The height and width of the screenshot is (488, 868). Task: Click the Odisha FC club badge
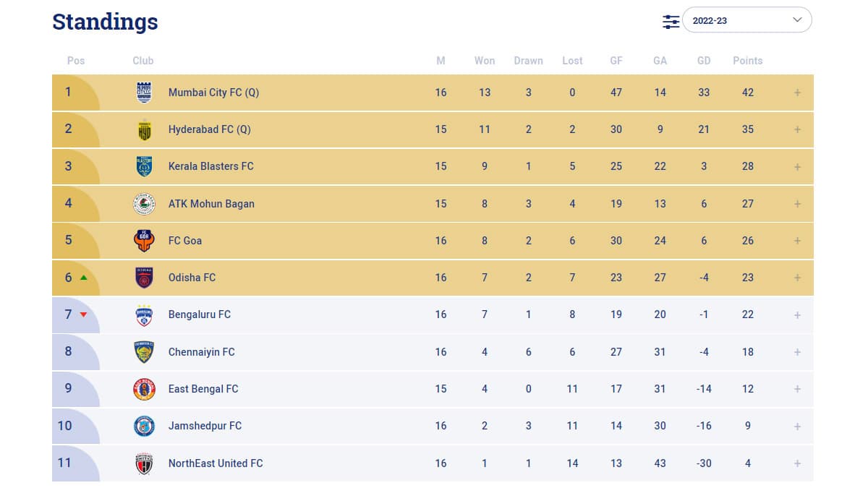[x=145, y=278]
